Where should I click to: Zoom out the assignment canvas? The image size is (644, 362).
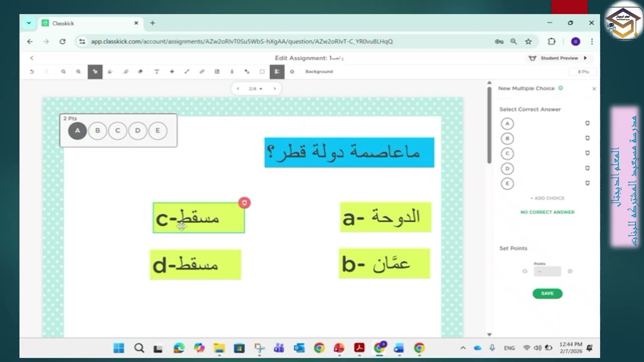point(63,71)
